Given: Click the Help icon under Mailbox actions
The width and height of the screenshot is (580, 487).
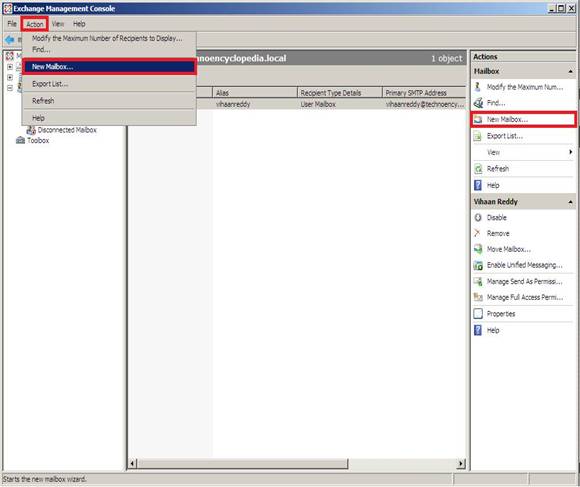Looking at the screenshot, I should 478,185.
